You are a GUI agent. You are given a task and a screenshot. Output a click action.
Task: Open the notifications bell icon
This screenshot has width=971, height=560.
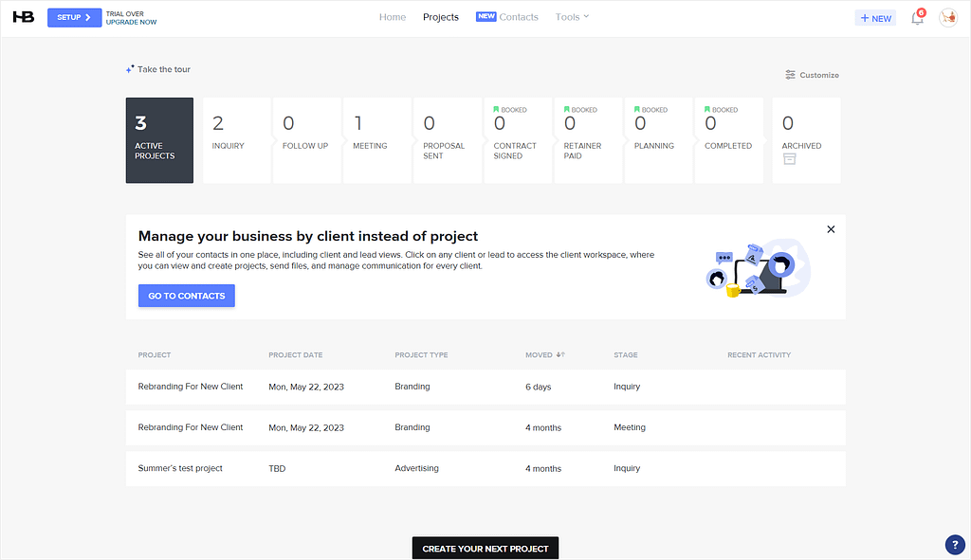tap(917, 17)
